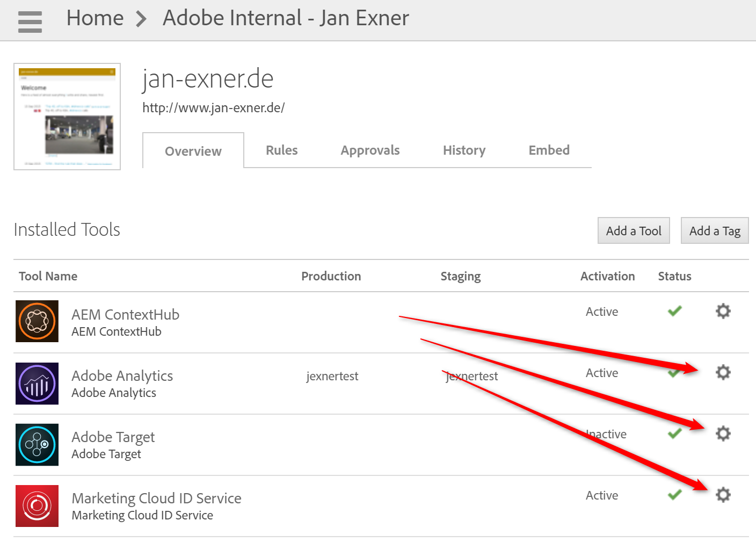The width and height of the screenshot is (756, 542).
Task: Click the green status checkmark for AEM ContextHub
Action: point(674,311)
